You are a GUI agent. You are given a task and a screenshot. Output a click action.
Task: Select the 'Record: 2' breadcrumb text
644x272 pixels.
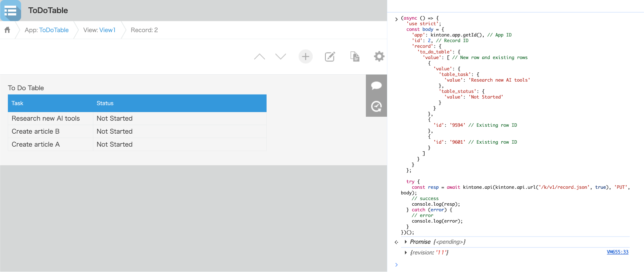coord(144,30)
